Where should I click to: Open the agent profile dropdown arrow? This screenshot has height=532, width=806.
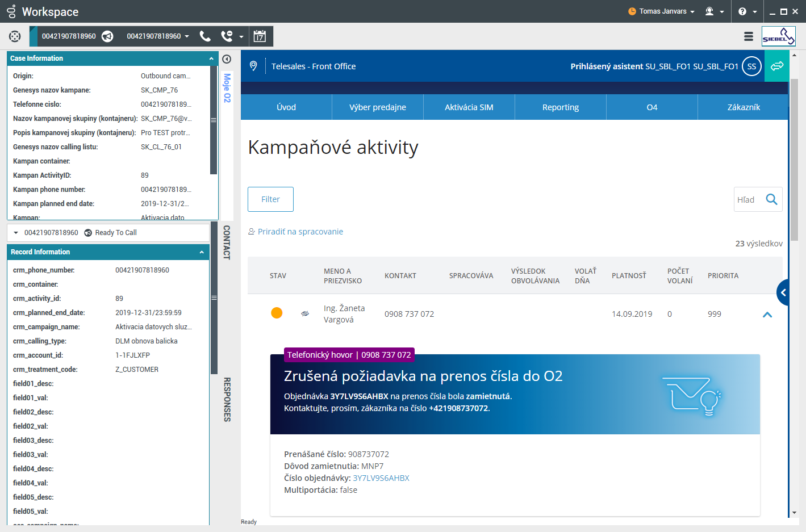click(722, 12)
